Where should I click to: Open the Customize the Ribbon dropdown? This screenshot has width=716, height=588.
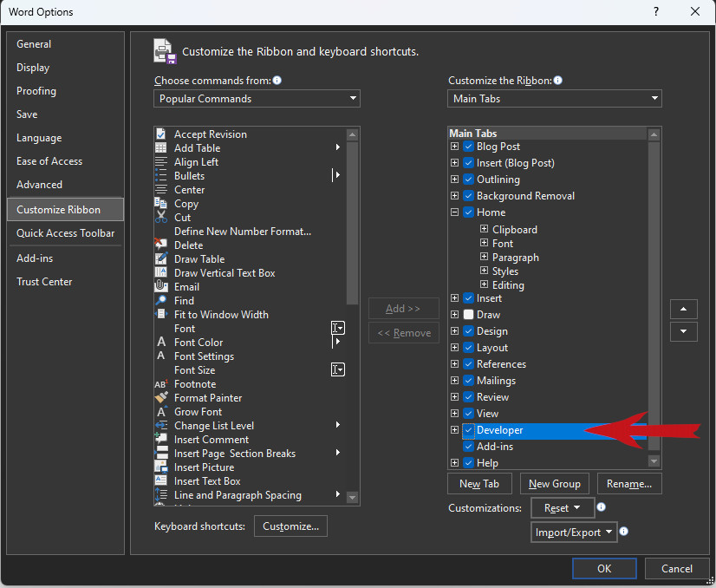555,99
